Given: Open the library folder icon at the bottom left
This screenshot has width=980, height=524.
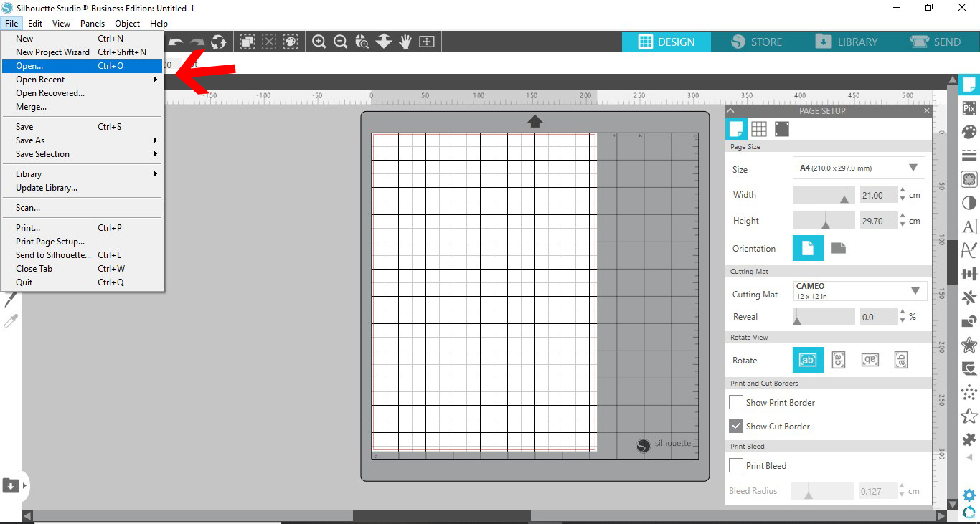Looking at the screenshot, I should (11, 485).
